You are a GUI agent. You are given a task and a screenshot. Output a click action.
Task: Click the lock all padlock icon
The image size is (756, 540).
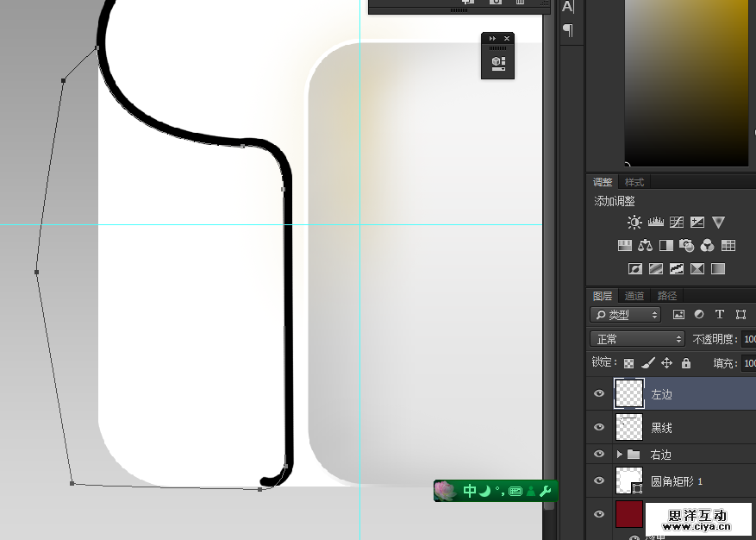click(686, 363)
